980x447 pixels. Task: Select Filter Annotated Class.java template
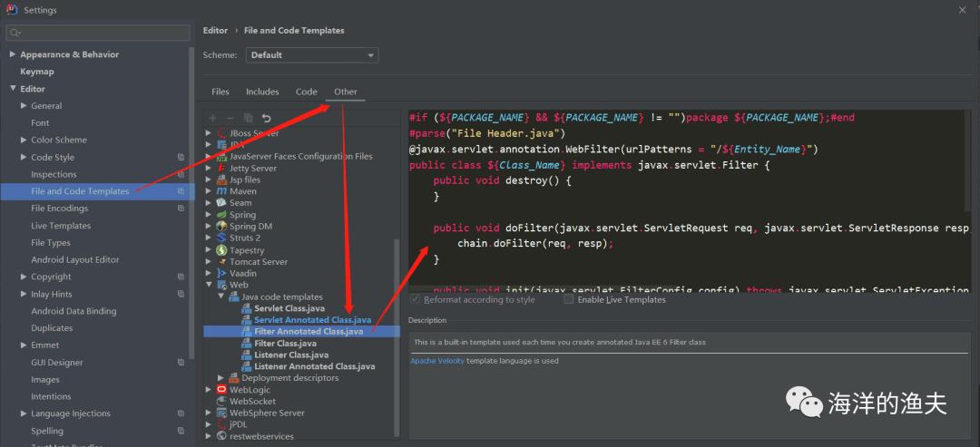tap(309, 332)
